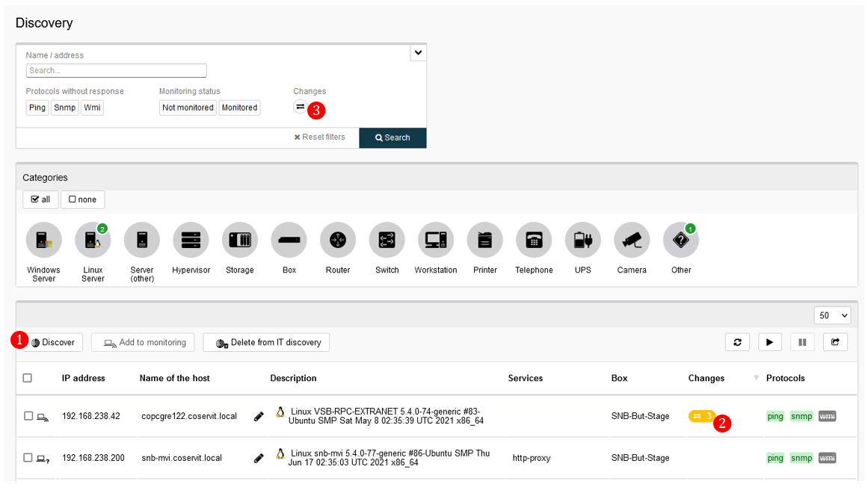Sort by Box column header
This screenshot has width=868, height=490.
620,378
